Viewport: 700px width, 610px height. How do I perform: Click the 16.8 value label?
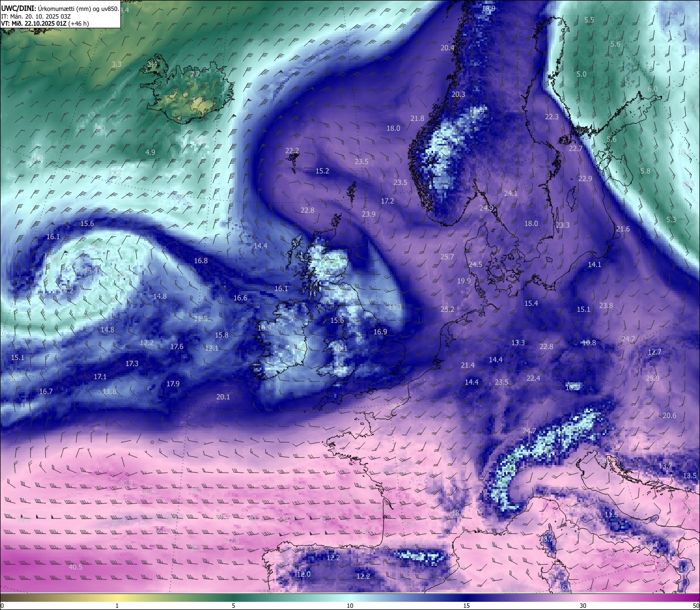[201, 261]
